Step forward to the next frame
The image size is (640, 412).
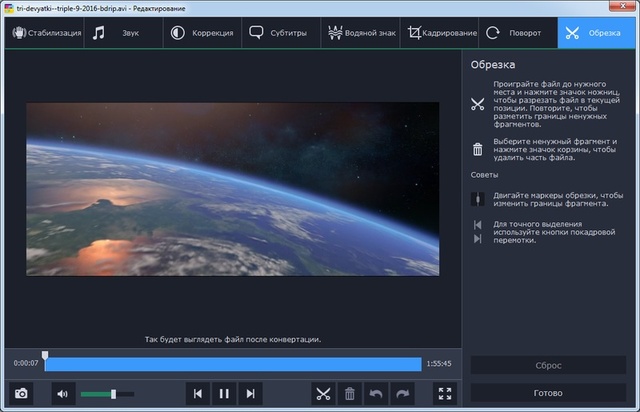coord(252,394)
